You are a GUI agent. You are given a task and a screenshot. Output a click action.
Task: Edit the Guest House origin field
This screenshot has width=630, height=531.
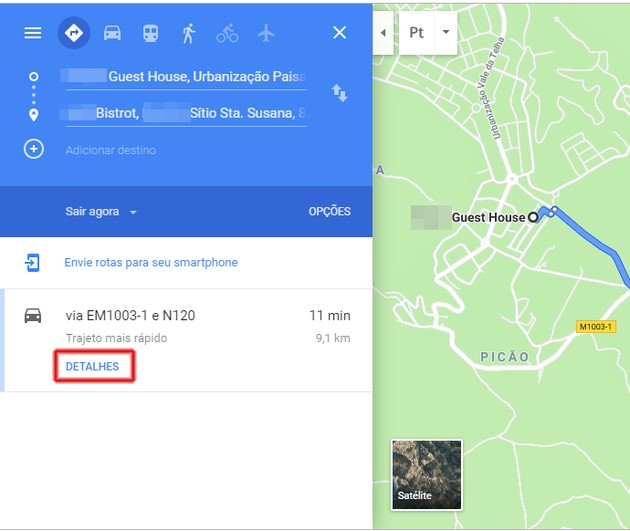pos(183,77)
